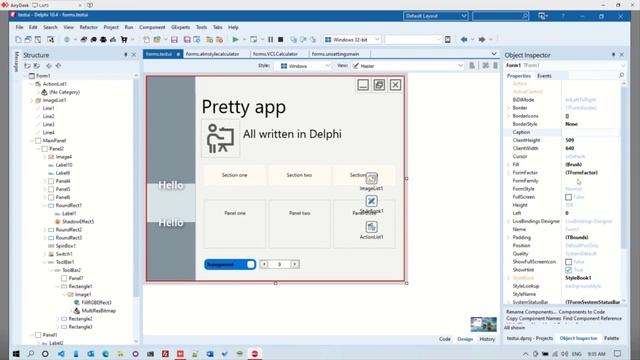Select the Caption property row
The width and height of the screenshot is (640, 360).
pyautogui.click(x=563, y=132)
